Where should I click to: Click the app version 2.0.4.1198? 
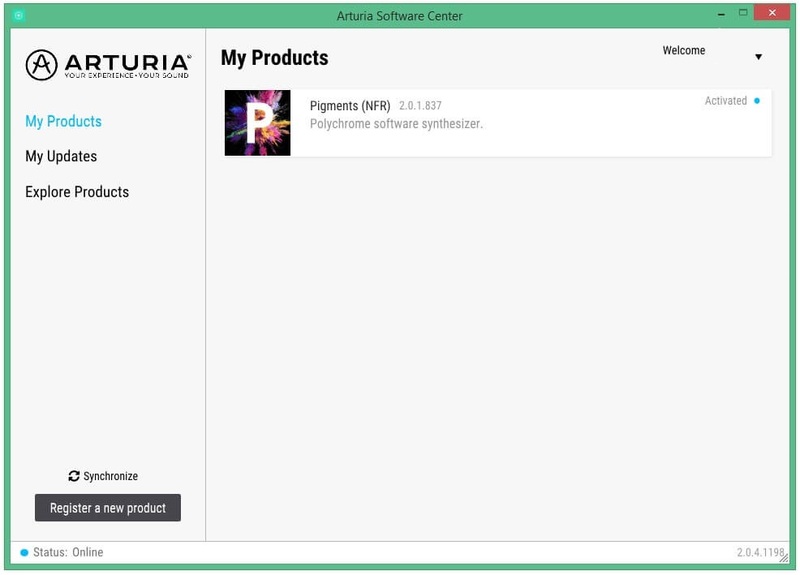[760, 552]
